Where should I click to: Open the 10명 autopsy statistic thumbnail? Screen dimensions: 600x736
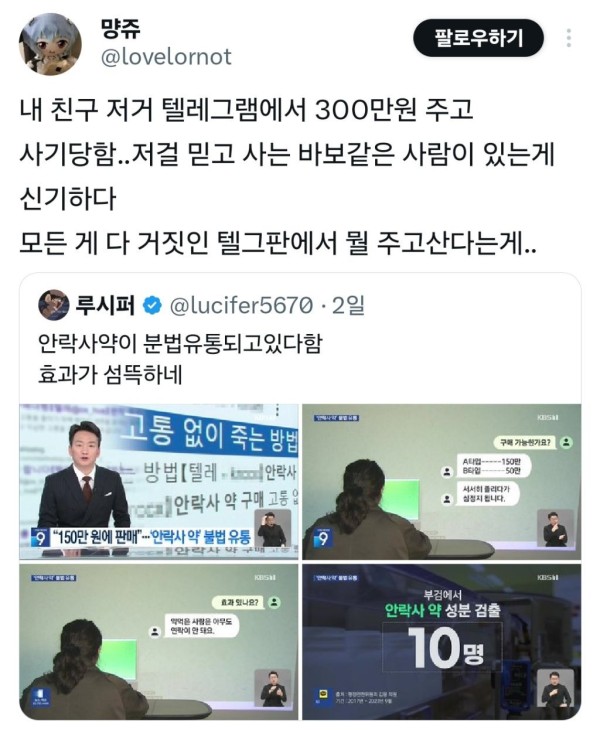point(441,641)
